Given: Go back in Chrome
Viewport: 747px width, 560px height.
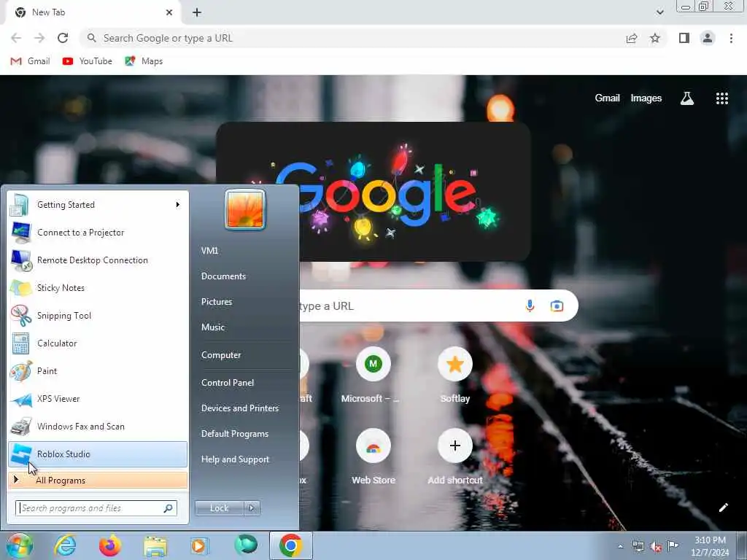Looking at the screenshot, I should [16, 38].
